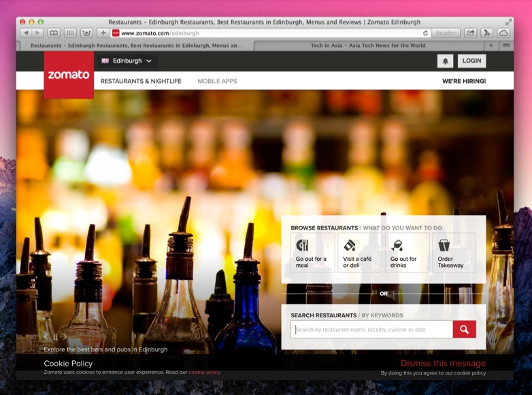
Task: Click the red Zomato favicon in address bar
Action: tap(116, 33)
